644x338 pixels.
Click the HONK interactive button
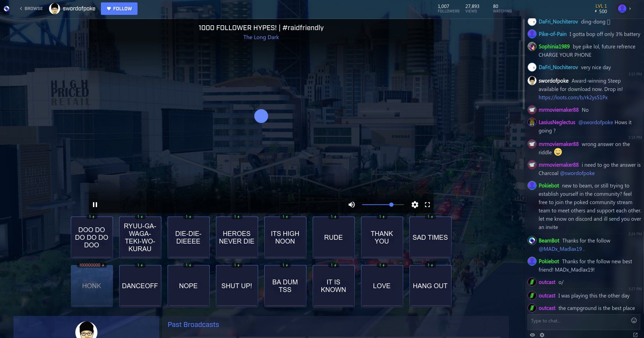point(92,286)
